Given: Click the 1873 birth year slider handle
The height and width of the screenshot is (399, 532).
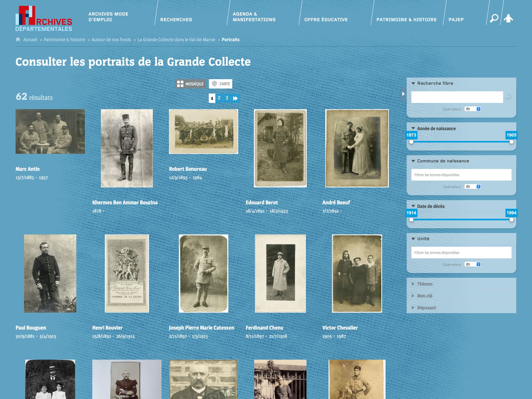Looking at the screenshot, I should (412, 142).
